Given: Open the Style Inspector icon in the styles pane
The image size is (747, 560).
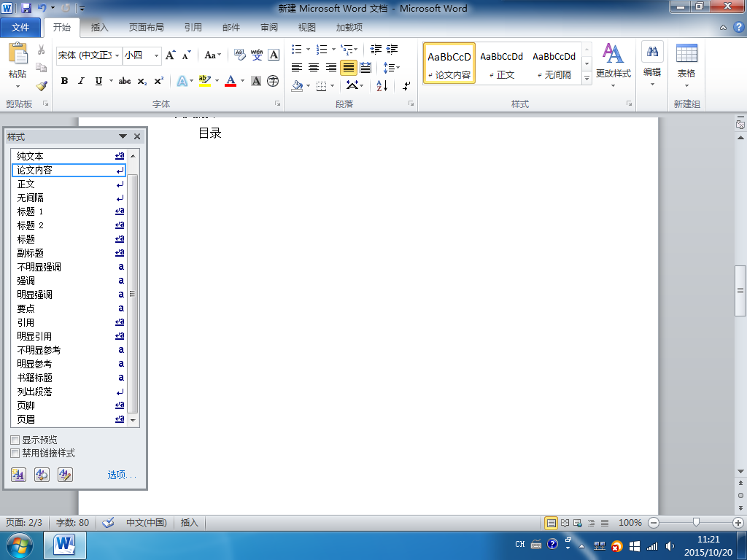Looking at the screenshot, I should 42,474.
